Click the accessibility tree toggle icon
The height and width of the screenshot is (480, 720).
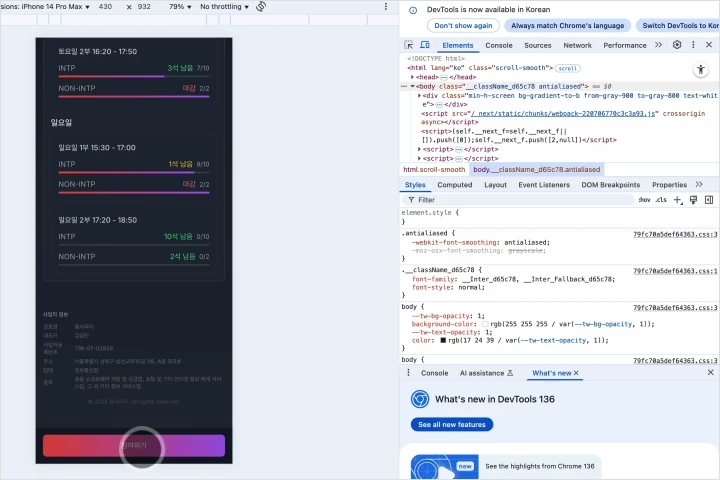tap(701, 70)
